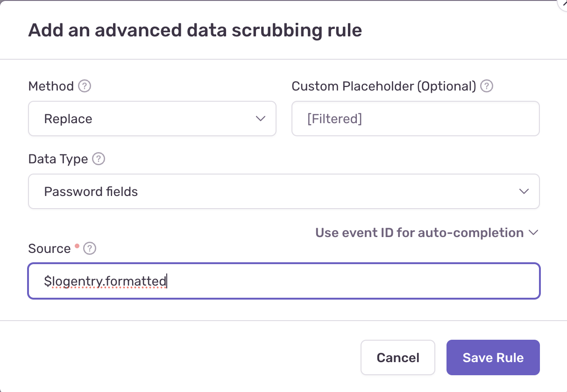
Task: Click the Data Type field label
Action: coord(58,159)
